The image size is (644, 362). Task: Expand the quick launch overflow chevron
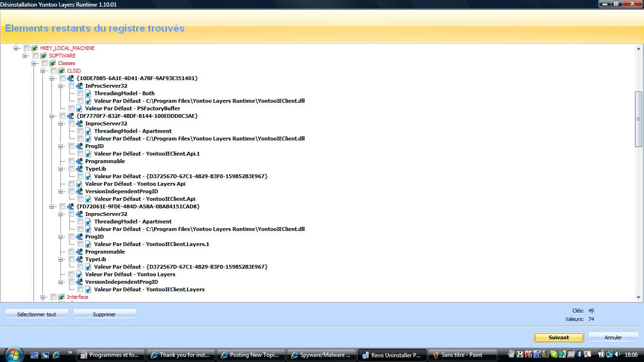70,353
